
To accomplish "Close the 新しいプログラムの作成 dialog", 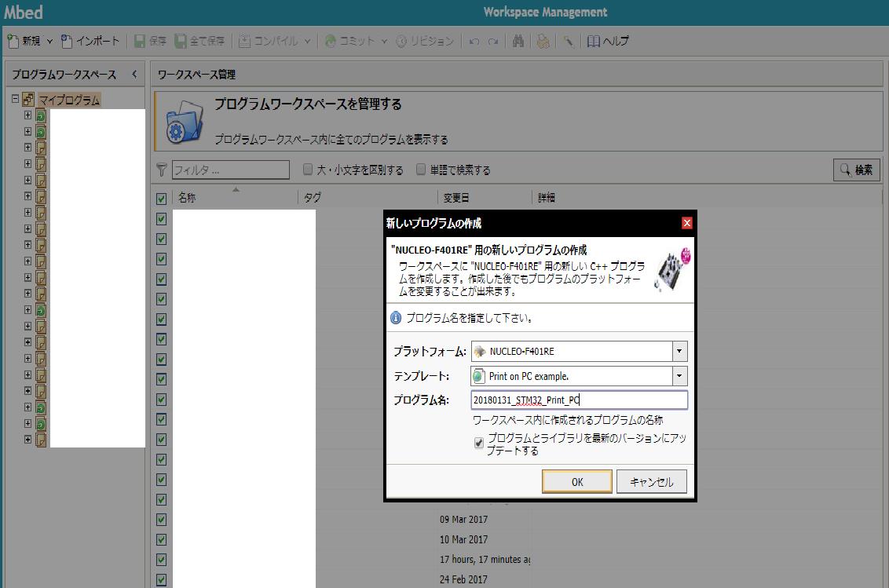I will [686, 223].
